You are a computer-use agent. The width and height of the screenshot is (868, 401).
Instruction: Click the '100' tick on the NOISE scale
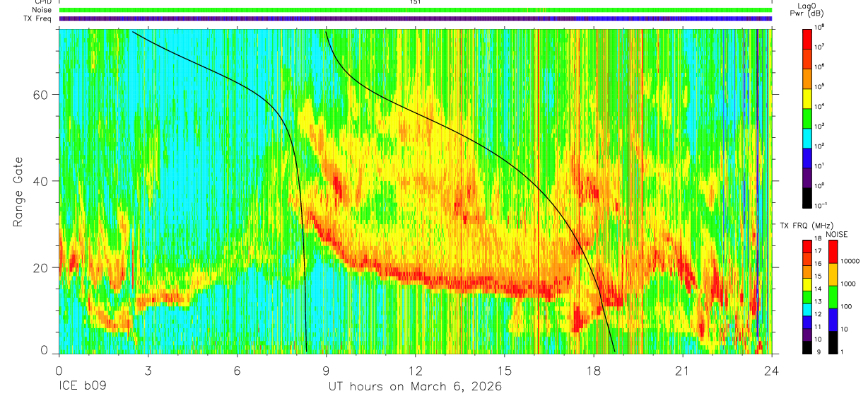pyautogui.click(x=847, y=306)
